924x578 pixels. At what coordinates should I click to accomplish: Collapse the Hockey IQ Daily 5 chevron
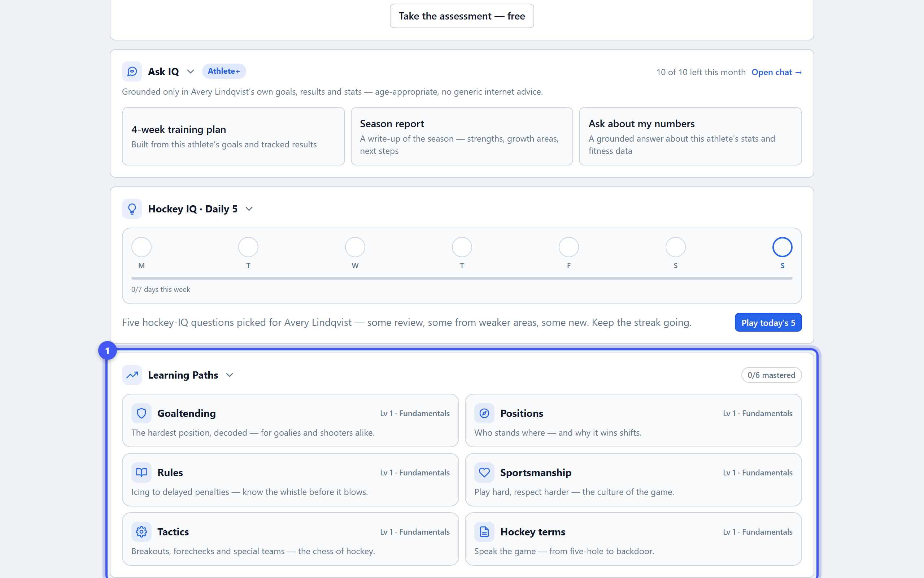click(x=249, y=209)
